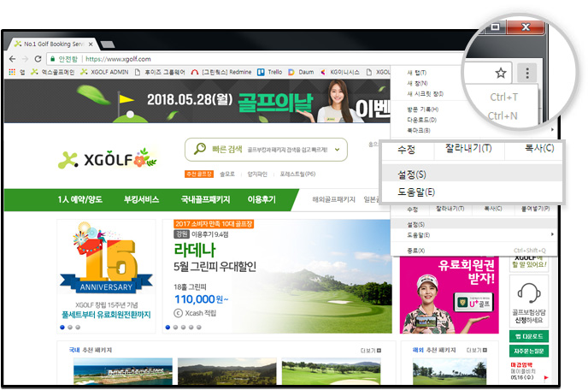
Task: Open the Apps grid shortcut icon
Action: [12, 73]
